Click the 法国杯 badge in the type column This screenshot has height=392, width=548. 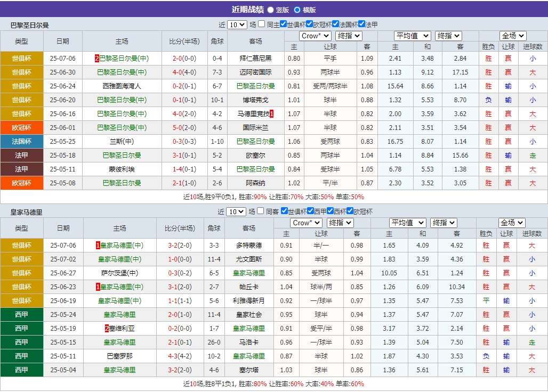(22, 141)
